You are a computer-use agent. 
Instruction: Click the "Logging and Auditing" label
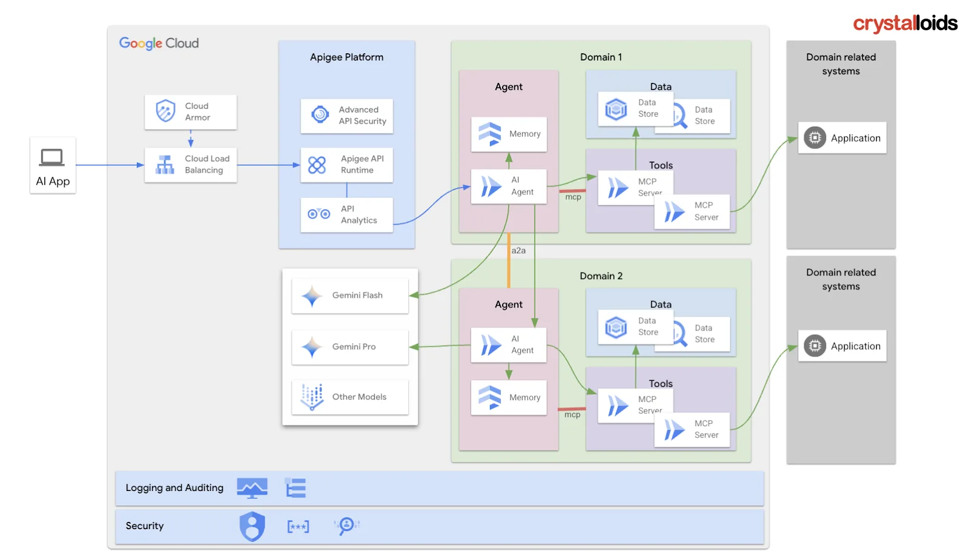coord(174,488)
